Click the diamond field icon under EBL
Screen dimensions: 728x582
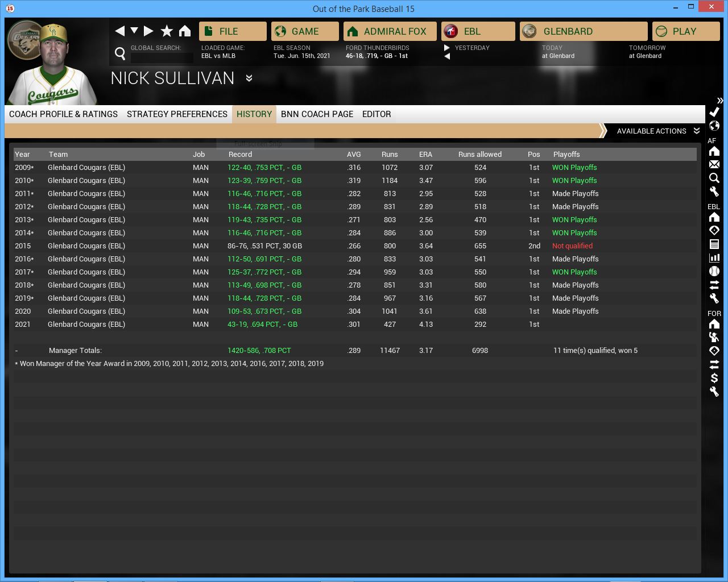click(x=714, y=230)
